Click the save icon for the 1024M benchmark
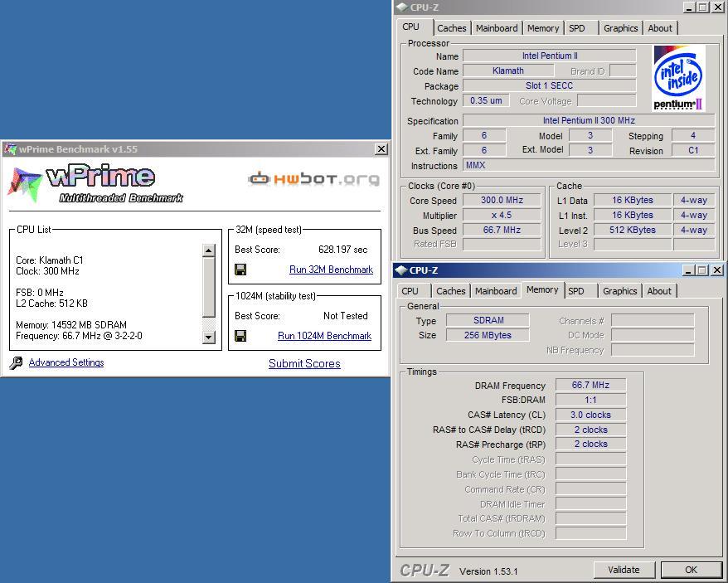728x583 pixels. coord(240,336)
